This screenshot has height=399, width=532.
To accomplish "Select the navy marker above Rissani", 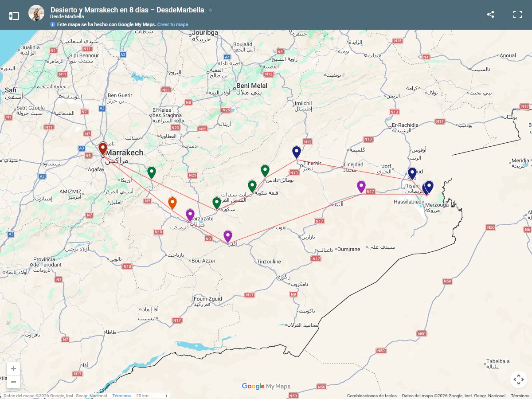I will 412,173.
